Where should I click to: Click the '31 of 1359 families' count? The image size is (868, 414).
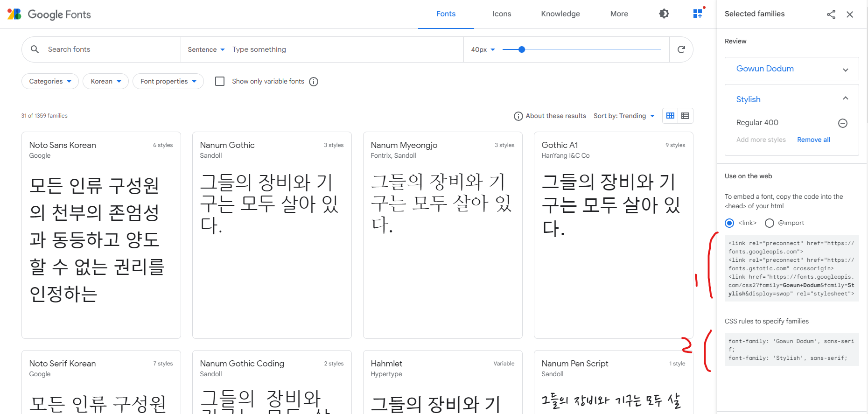click(x=44, y=116)
